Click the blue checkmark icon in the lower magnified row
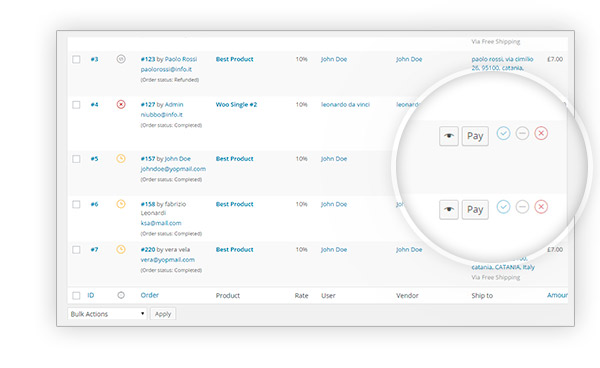Viewport: 600px width, 368px height. [x=504, y=207]
